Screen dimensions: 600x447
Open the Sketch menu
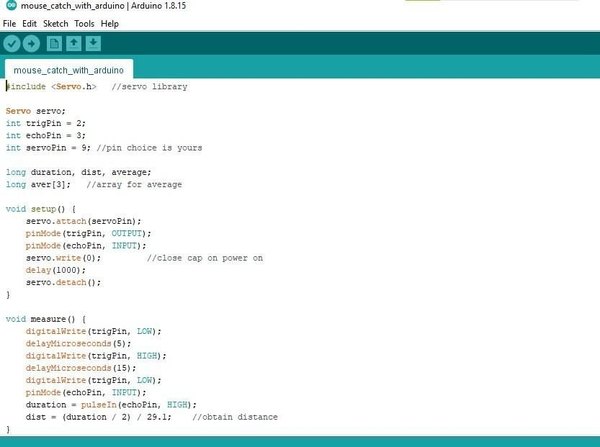pyautogui.click(x=55, y=24)
